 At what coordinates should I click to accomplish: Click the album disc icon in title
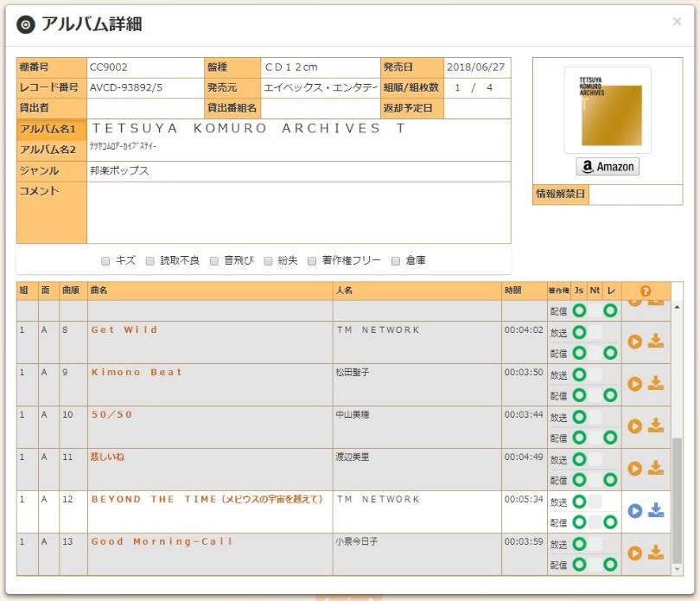click(25, 24)
